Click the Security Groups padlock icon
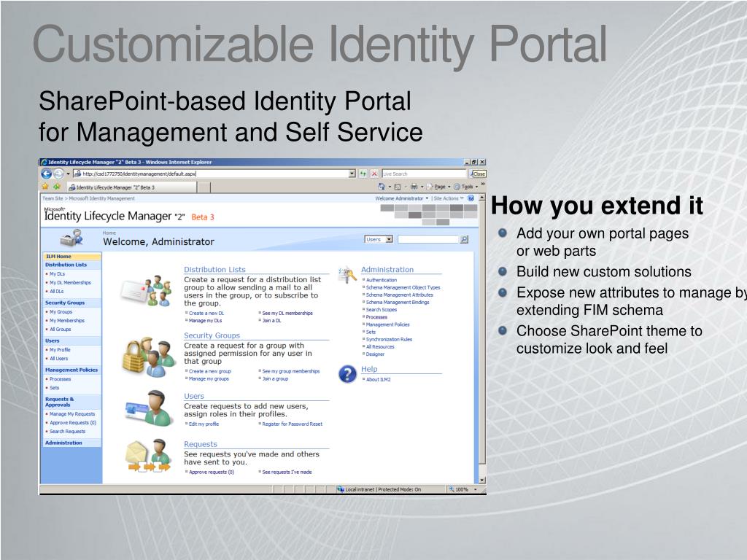The width and height of the screenshot is (747, 560). pyautogui.click(x=149, y=357)
